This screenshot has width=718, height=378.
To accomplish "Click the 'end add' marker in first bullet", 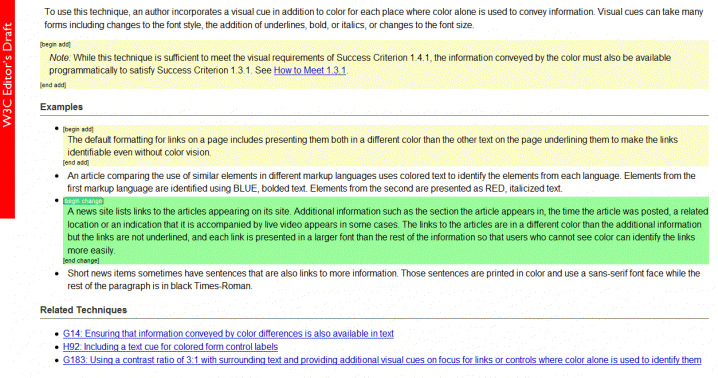I will [76, 162].
